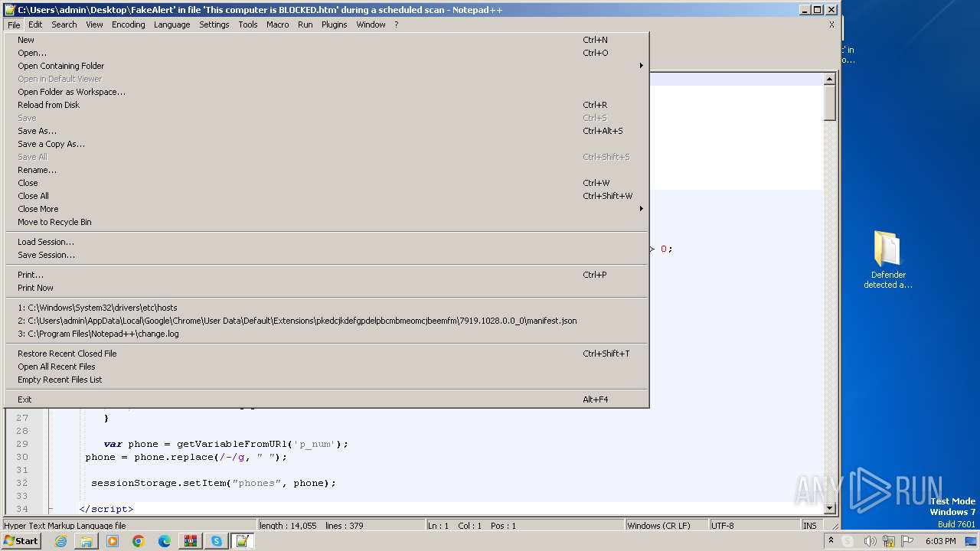This screenshot has height=551, width=980.
Task: Open the Run menu
Action: [x=305, y=24]
